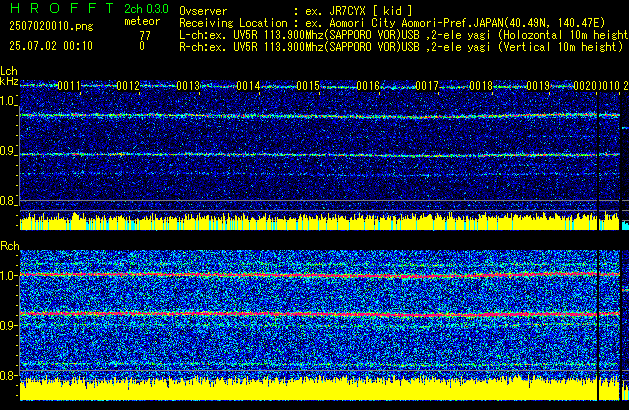Select the 0.9 frequency label in Lch
Viewport: 629px width, 410px height.
tap(8, 151)
